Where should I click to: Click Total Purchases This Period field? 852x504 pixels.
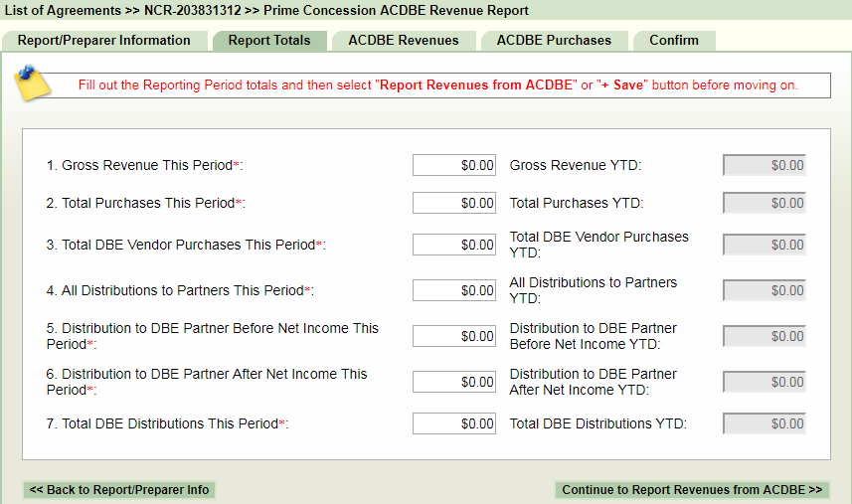tap(454, 203)
